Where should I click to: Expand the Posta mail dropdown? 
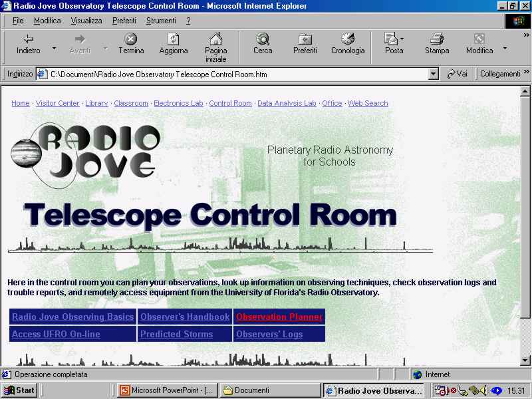[x=402, y=39]
